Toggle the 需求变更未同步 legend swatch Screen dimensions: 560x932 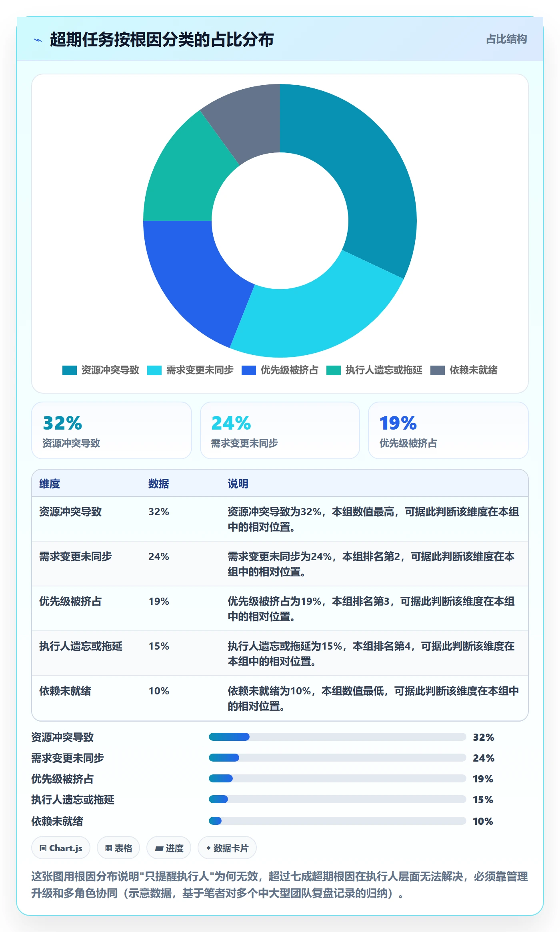(x=154, y=370)
